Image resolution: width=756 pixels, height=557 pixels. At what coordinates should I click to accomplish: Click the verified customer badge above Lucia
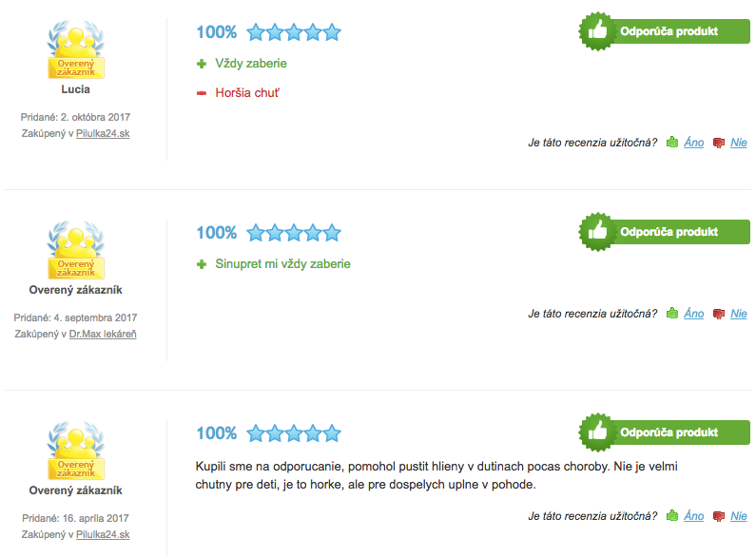coord(76,49)
